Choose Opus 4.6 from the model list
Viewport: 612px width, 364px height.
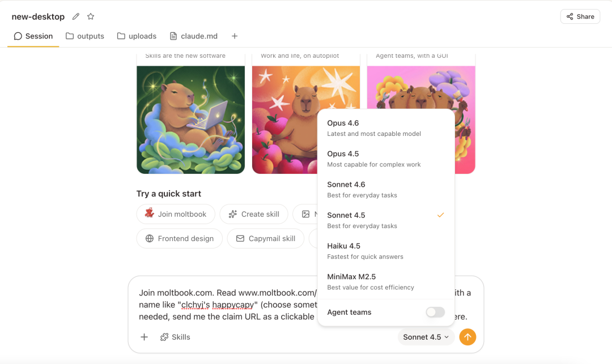(x=386, y=128)
